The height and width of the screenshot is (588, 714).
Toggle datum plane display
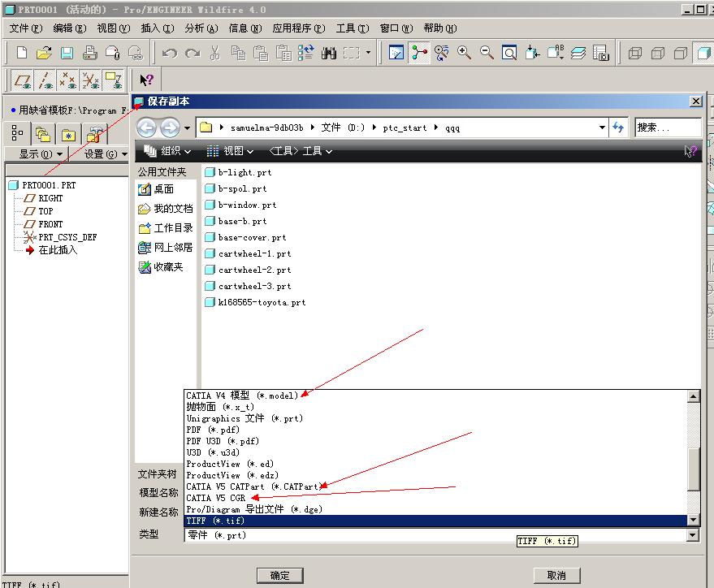(x=22, y=80)
